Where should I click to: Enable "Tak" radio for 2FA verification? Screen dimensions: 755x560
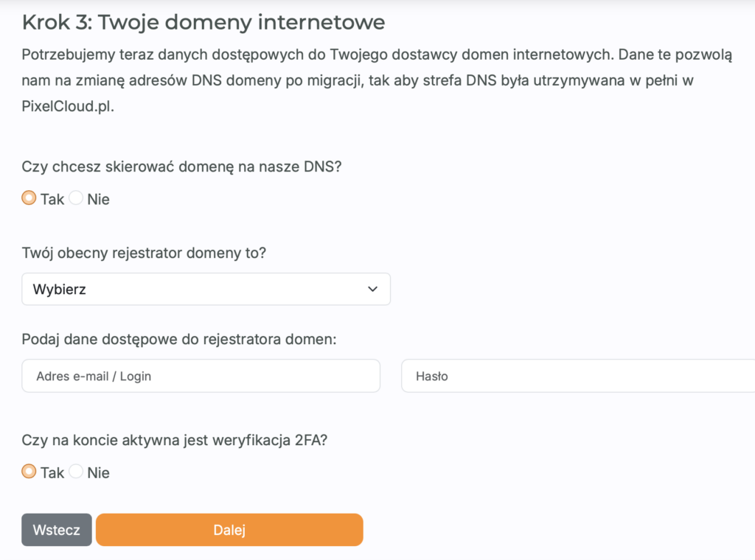coord(29,472)
